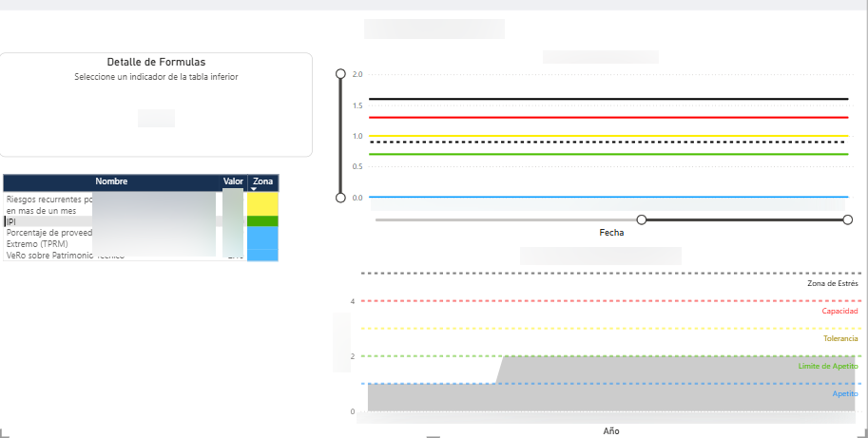Screen dimensions: 868x438
Task: Click the bottom handle of vertical zoom slider
Action: coord(340,198)
